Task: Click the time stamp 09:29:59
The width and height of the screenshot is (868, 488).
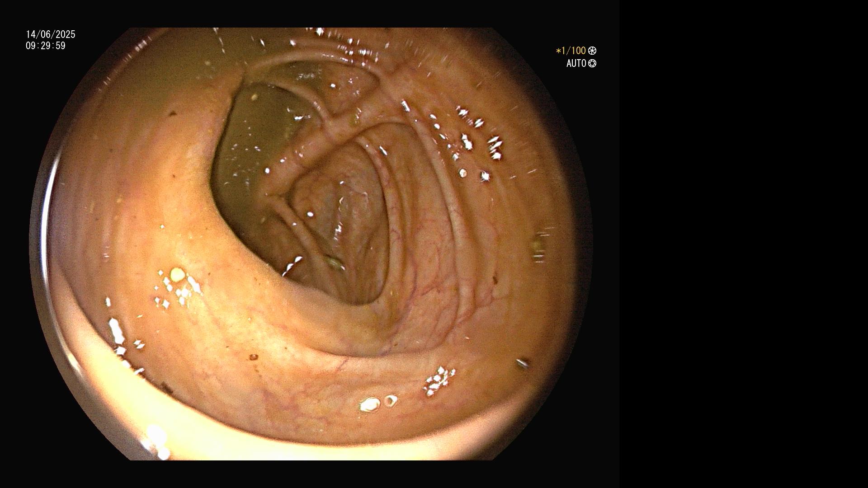Action: click(x=46, y=46)
